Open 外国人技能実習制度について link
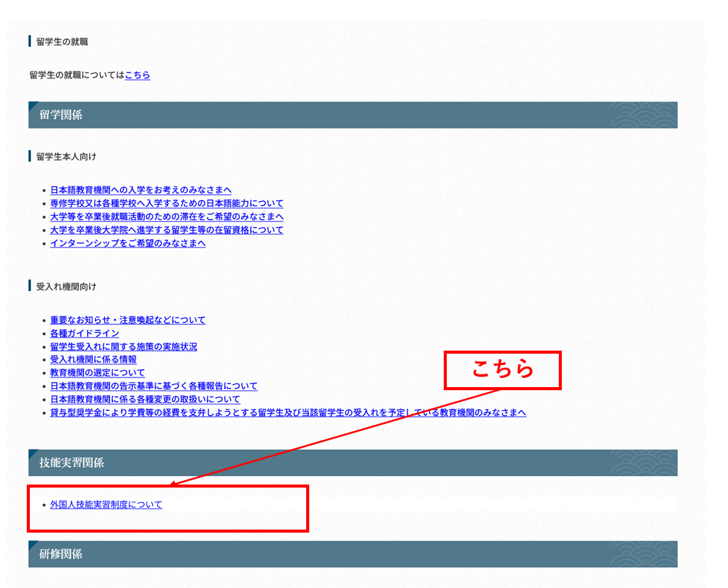The width and height of the screenshot is (728, 588). pos(107,505)
